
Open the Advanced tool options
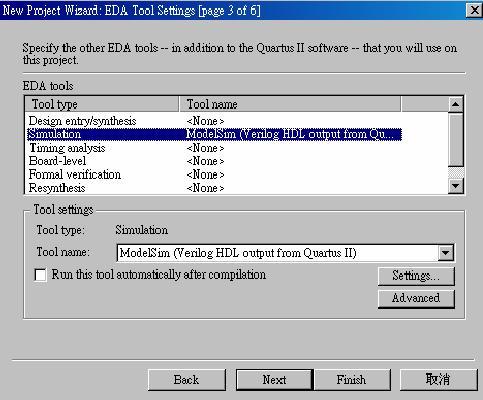pyautogui.click(x=416, y=298)
